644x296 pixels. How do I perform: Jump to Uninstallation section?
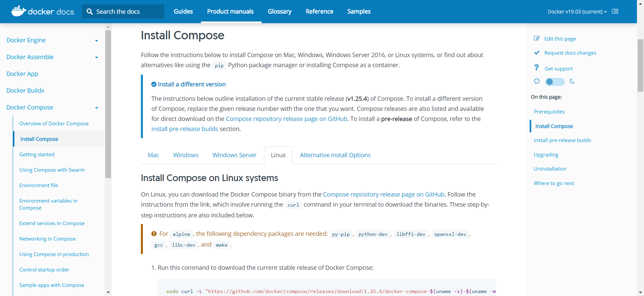tap(550, 169)
